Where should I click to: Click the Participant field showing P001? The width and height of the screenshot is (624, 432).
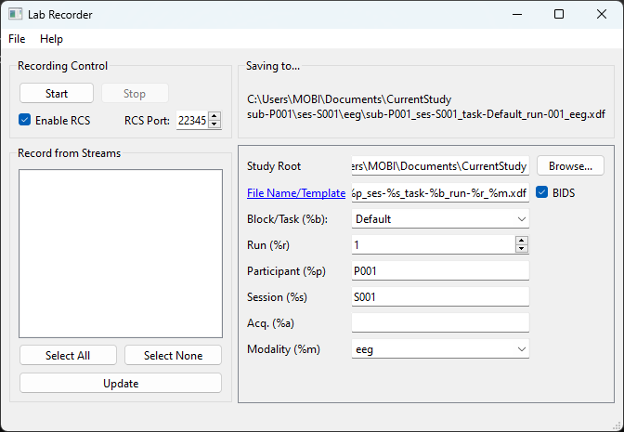click(440, 271)
